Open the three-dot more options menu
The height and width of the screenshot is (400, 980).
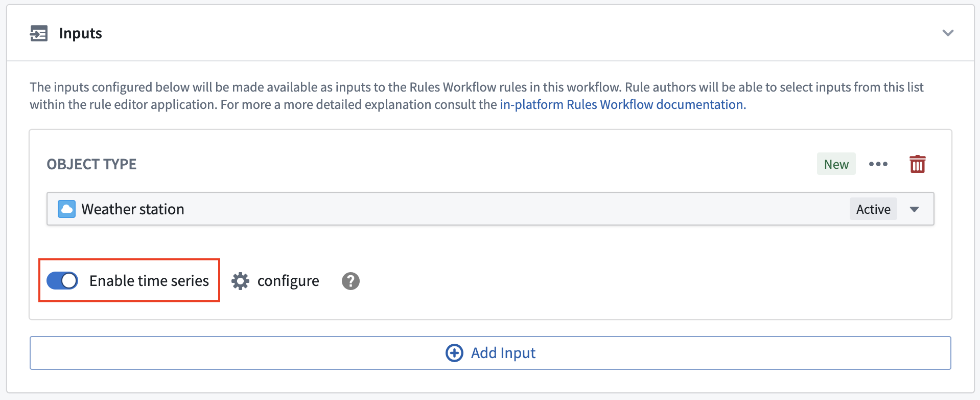tap(878, 164)
